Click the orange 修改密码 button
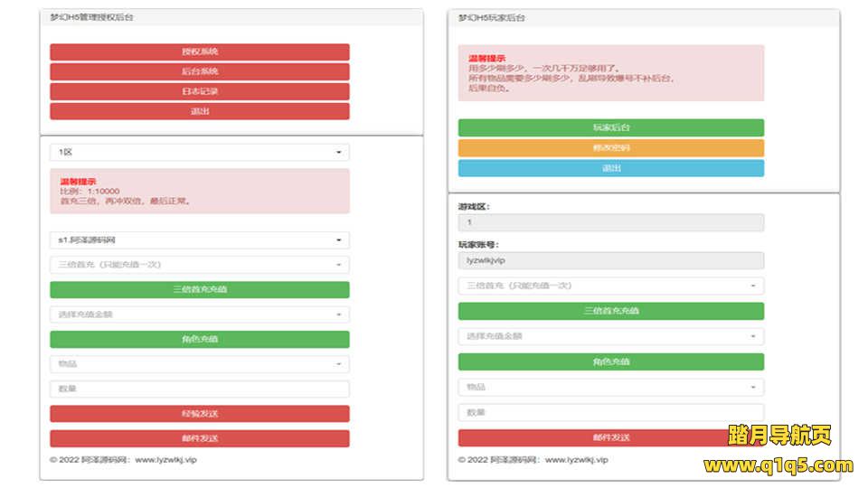Viewport: 868px width, 488px height. (x=610, y=148)
